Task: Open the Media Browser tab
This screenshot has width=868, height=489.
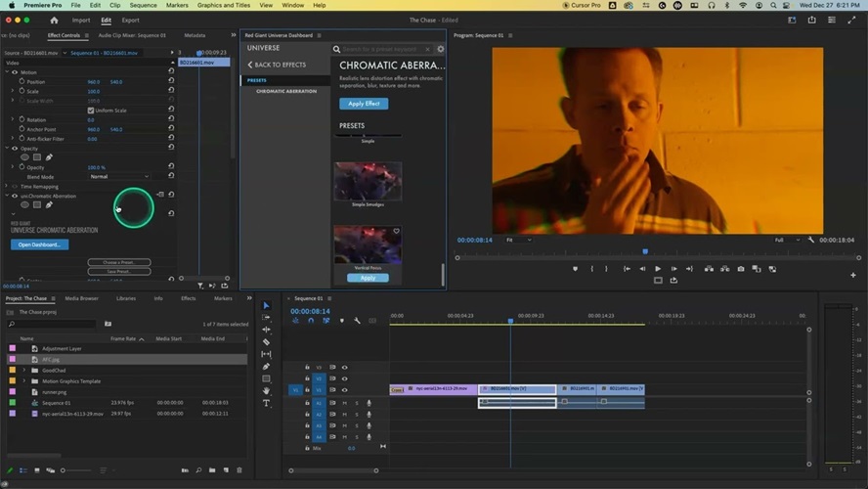Action: coord(81,298)
